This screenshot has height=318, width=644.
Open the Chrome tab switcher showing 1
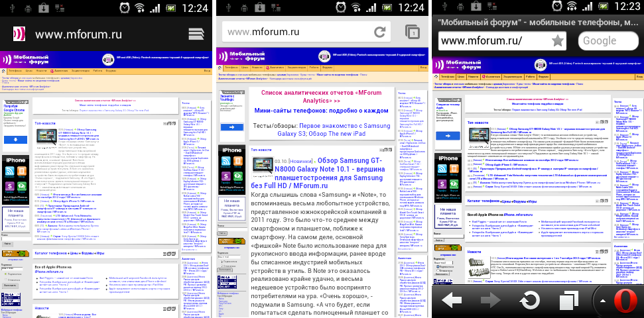tap(412, 32)
